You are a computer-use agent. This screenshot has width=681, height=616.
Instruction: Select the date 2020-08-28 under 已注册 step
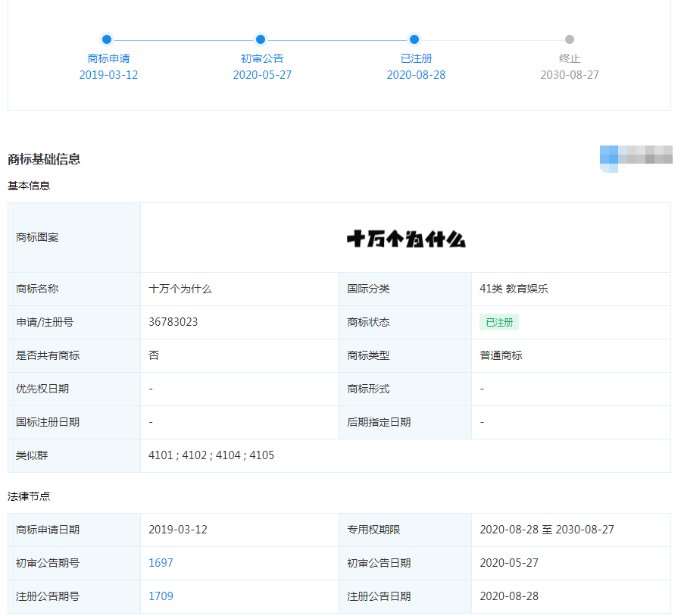pyautogui.click(x=416, y=75)
